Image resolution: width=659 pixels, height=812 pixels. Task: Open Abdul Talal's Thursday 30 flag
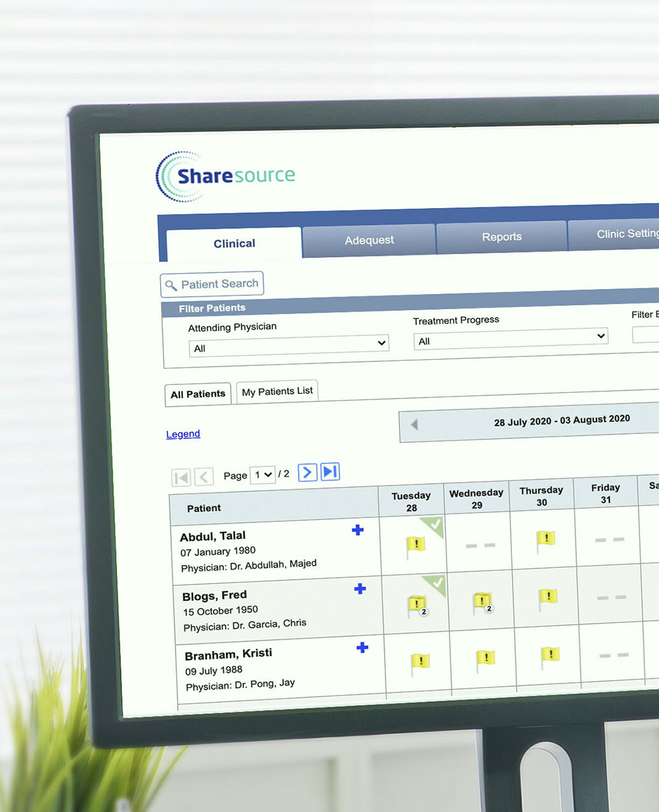(x=545, y=540)
